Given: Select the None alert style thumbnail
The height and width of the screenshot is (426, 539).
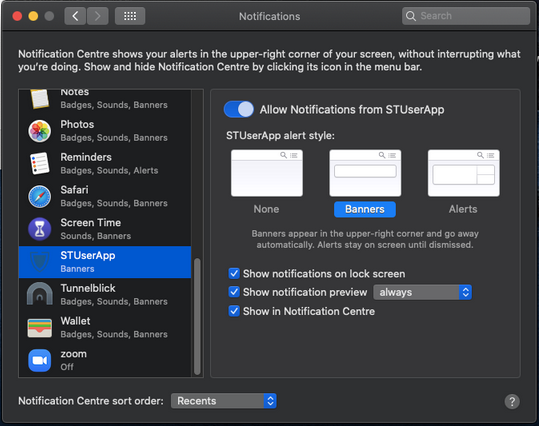Looking at the screenshot, I should 267,173.
